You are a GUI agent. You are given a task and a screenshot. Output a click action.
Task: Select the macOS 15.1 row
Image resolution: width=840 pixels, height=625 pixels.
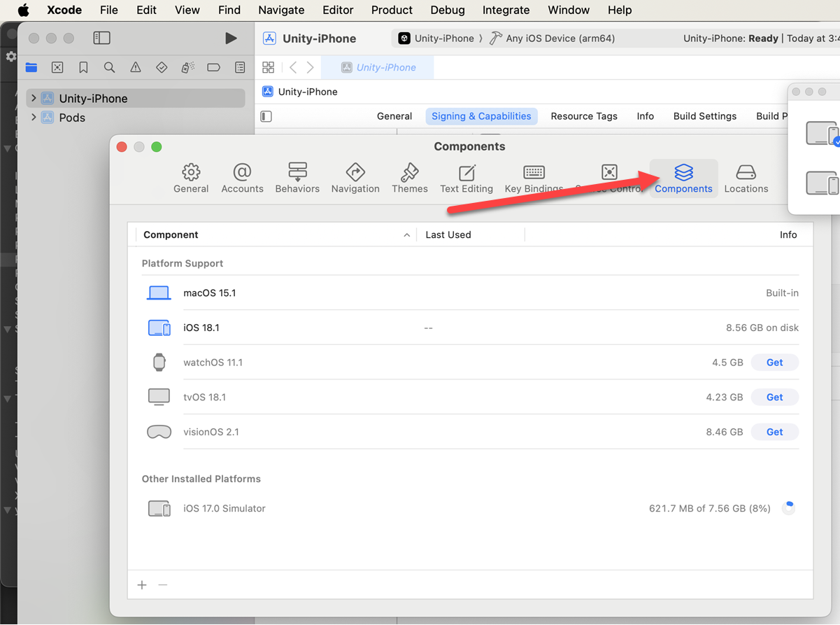tap(470, 293)
